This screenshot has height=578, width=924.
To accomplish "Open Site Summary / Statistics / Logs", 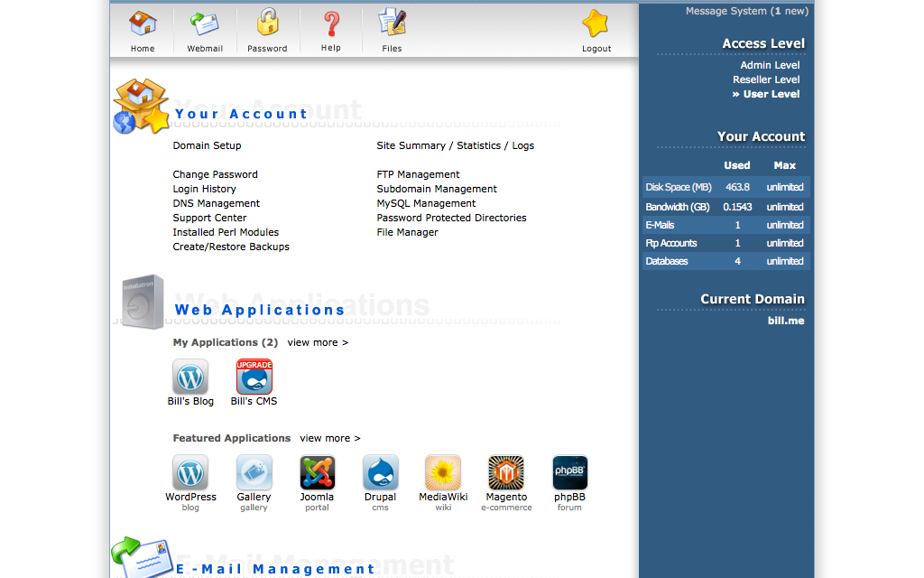I will point(456,145).
